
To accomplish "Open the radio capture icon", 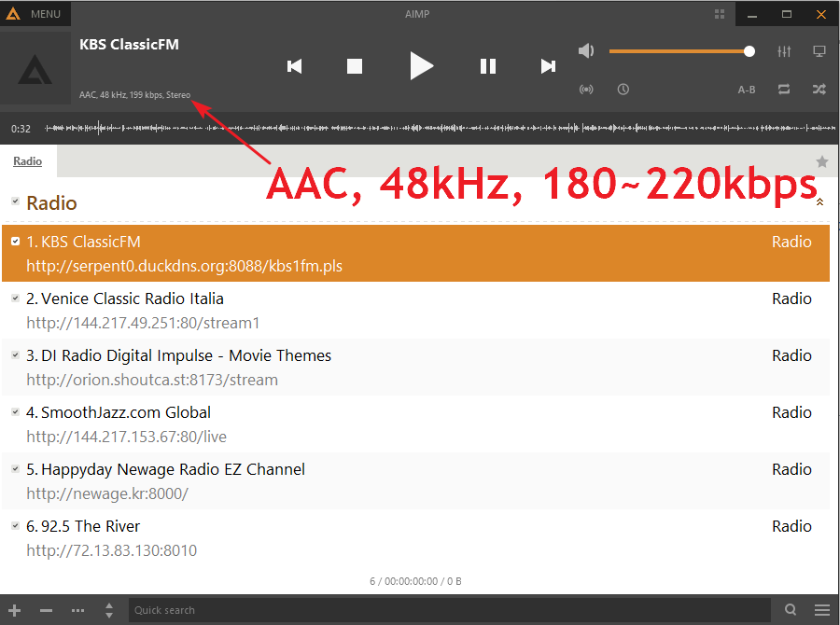I will tap(586, 90).
